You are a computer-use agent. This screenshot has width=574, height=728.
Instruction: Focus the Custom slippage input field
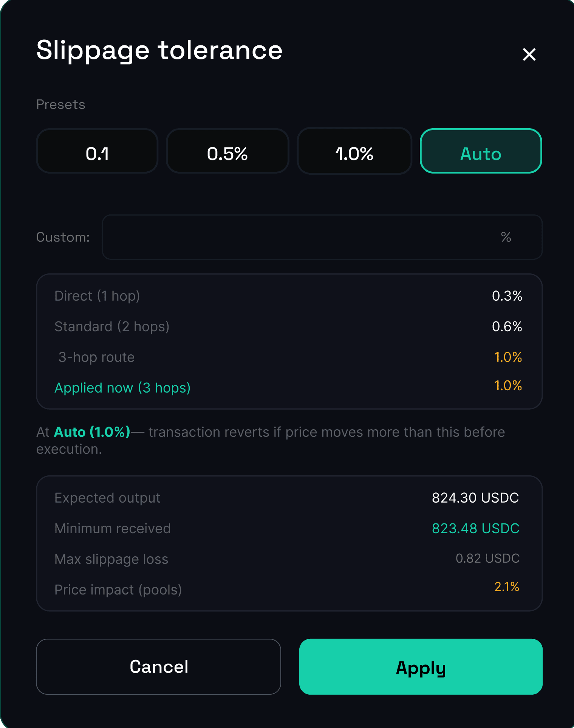click(x=322, y=237)
